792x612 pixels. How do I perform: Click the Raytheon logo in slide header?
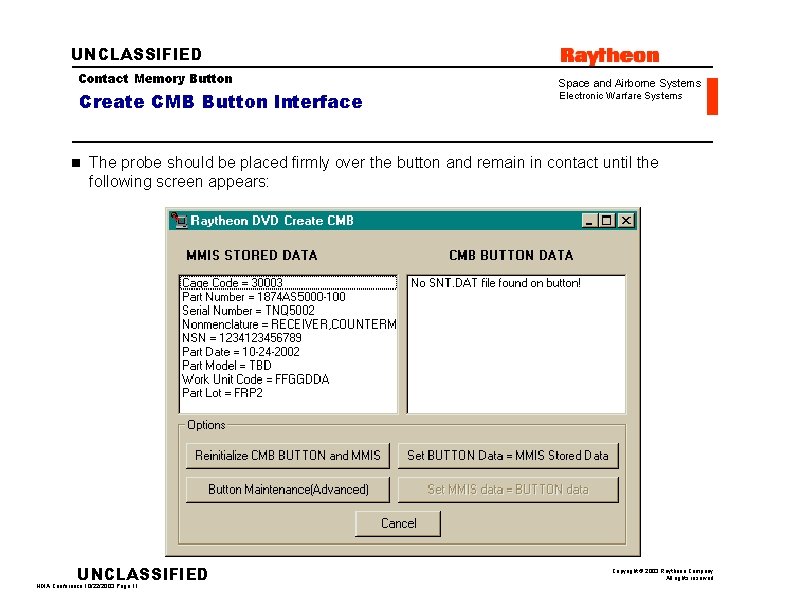[610, 56]
